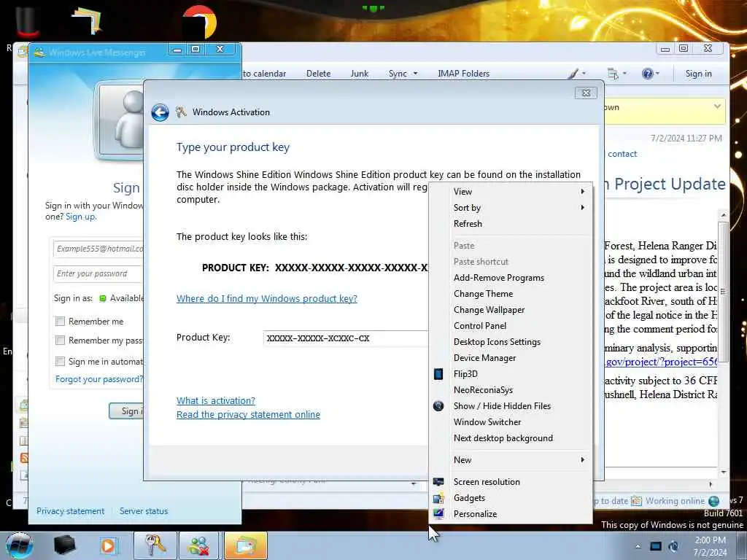
Task: Choose NeoReconiaSys in the context menu
Action: [483, 390]
